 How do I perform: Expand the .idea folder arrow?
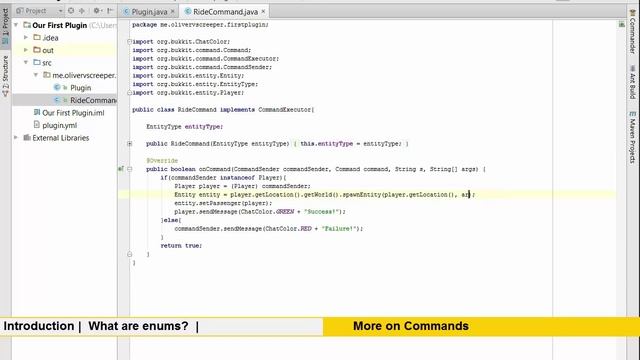pos(26,38)
